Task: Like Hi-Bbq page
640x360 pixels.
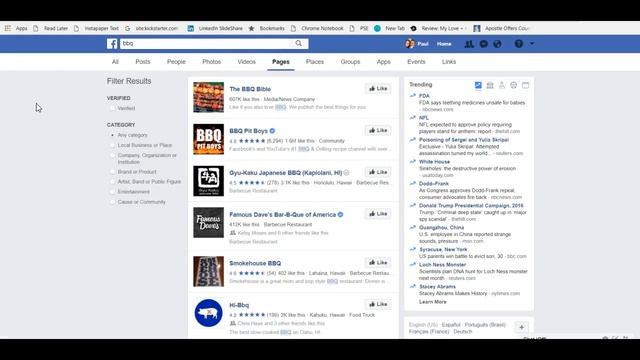Action: tap(378, 304)
